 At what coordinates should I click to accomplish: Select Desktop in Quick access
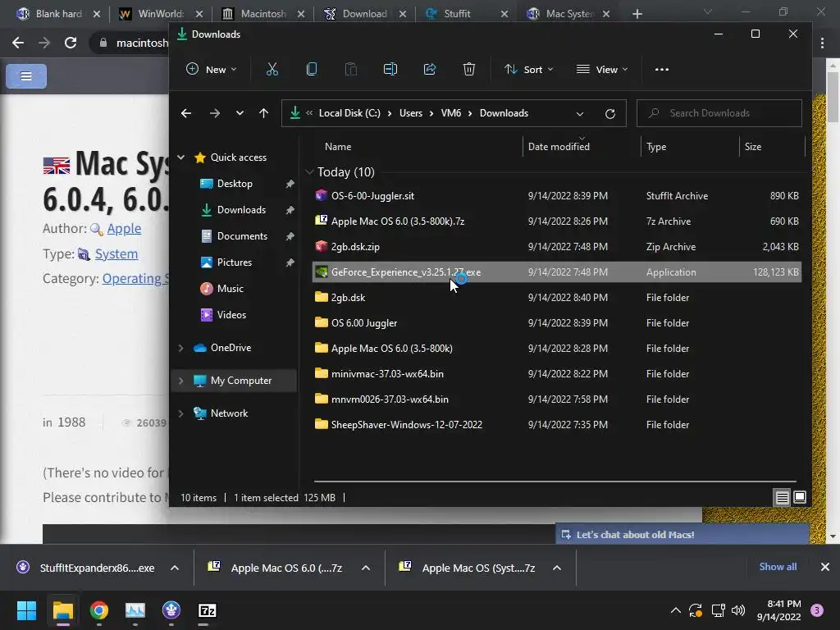[235, 184]
